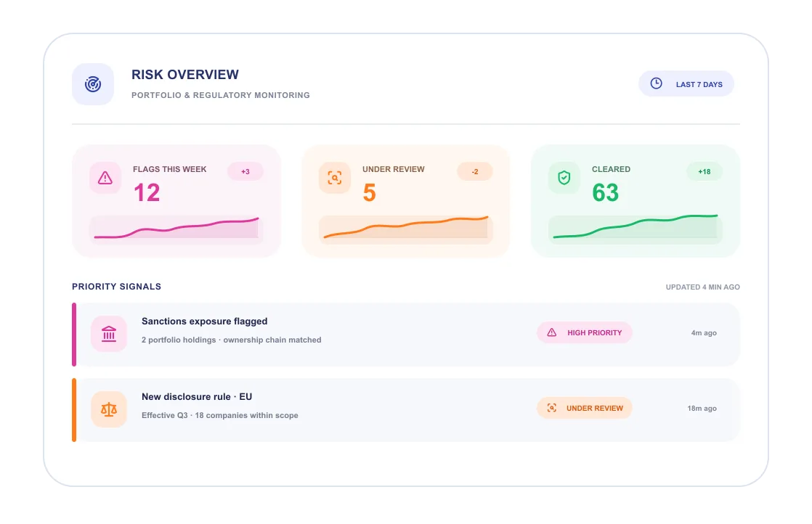812x524 pixels.
Task: Click '2 portfolio holdings · ownership chain matched'
Action: click(232, 340)
